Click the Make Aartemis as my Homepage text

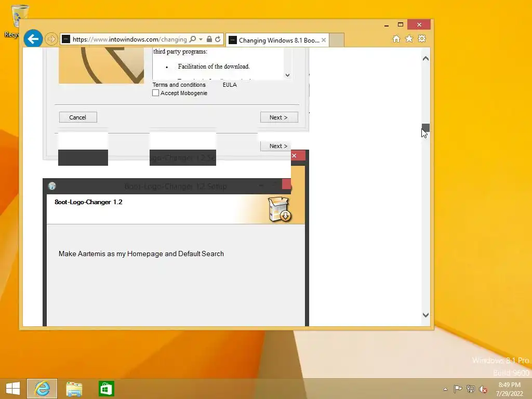pos(141,254)
